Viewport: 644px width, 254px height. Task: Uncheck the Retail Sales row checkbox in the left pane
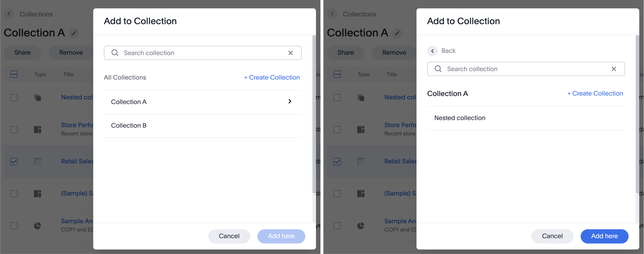[x=14, y=162]
